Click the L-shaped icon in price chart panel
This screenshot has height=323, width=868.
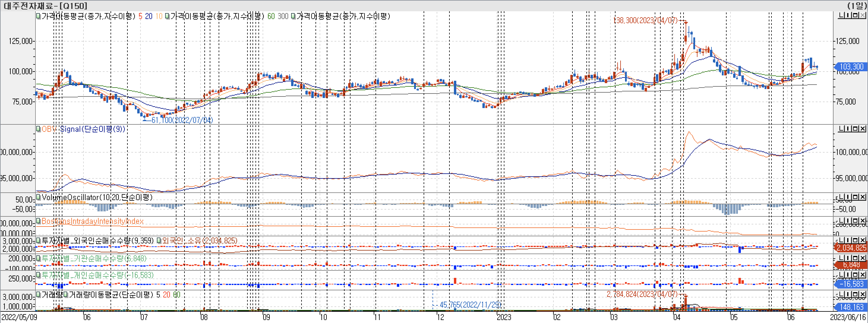[841, 15]
